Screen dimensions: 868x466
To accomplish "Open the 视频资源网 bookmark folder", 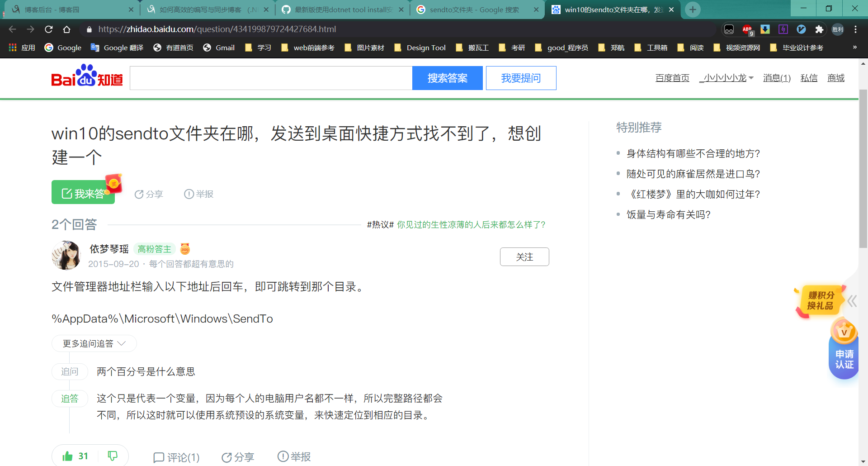I will (736, 48).
